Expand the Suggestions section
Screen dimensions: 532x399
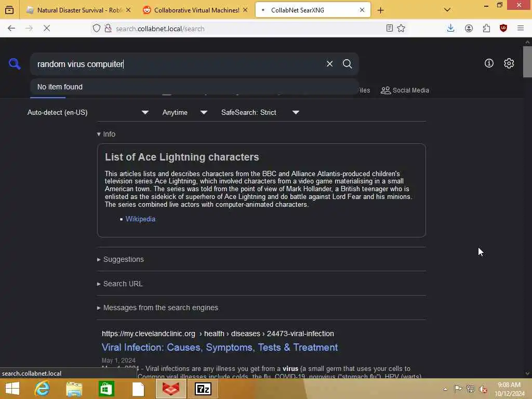[121, 259]
